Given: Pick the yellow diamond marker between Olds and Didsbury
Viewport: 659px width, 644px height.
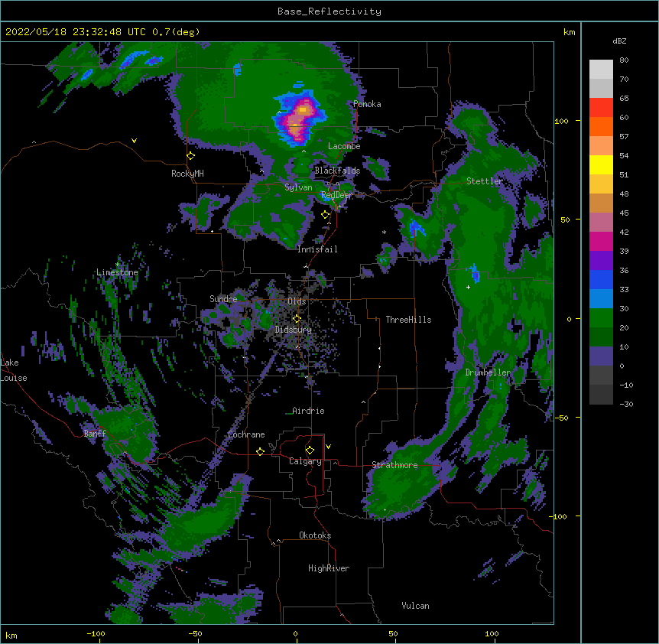Looking at the screenshot, I should pos(297,318).
